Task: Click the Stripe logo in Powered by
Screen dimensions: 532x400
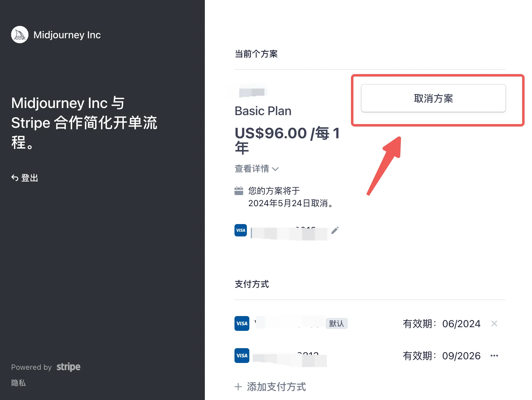Action: click(x=68, y=367)
